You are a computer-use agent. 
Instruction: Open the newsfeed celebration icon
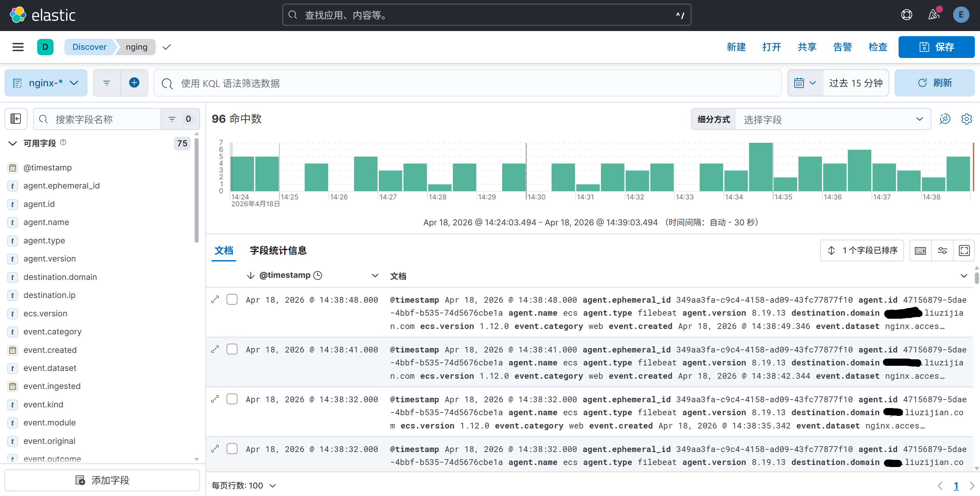[x=934, y=15]
